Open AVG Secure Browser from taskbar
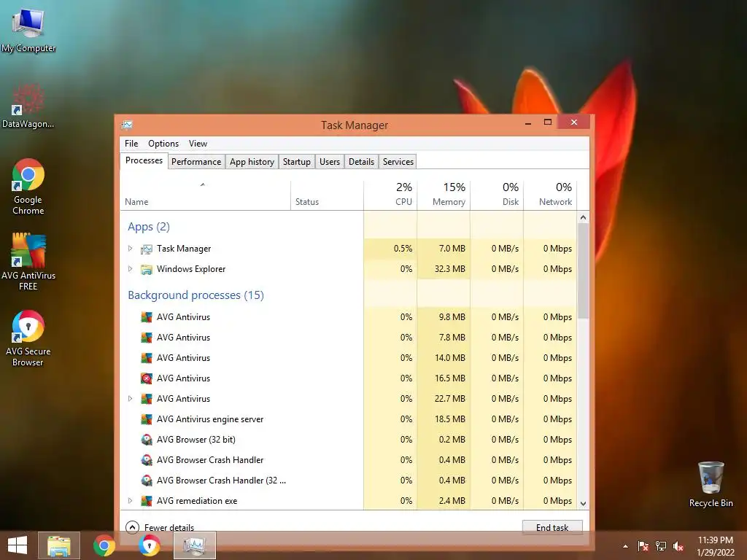The width and height of the screenshot is (747, 560). click(150, 545)
